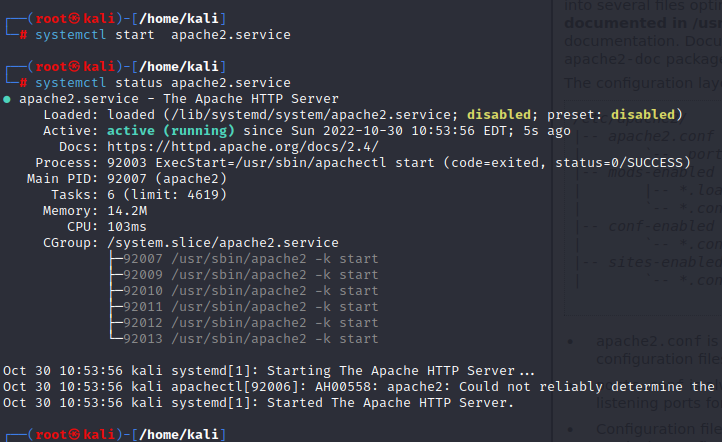The height and width of the screenshot is (442, 722).
Task: Click process row 92011 /usr/sbin/apache2
Action: [x=250, y=307]
